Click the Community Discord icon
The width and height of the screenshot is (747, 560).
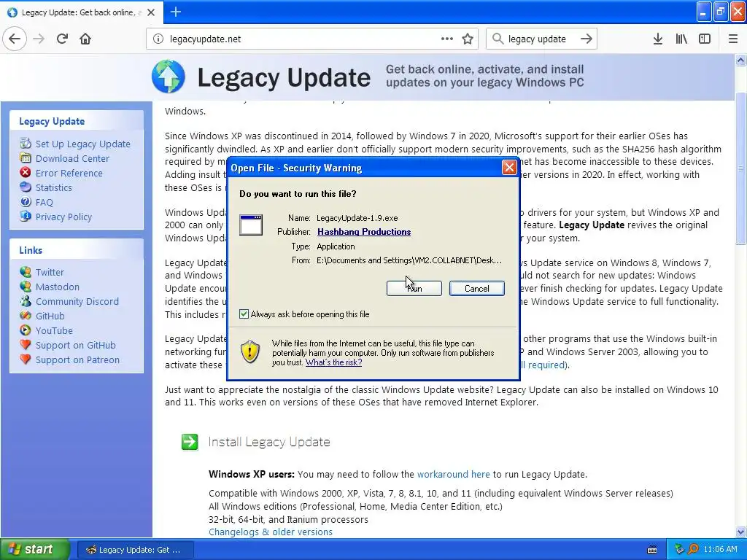click(26, 301)
